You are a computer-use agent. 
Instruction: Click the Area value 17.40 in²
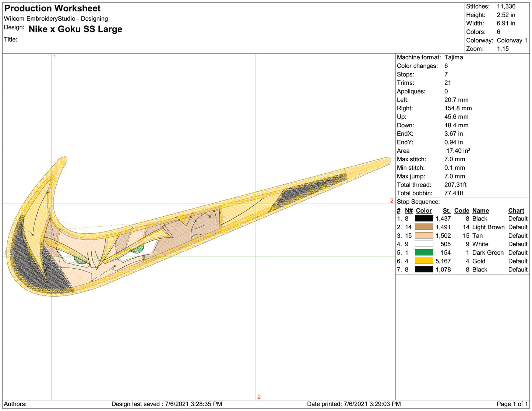coord(458,151)
